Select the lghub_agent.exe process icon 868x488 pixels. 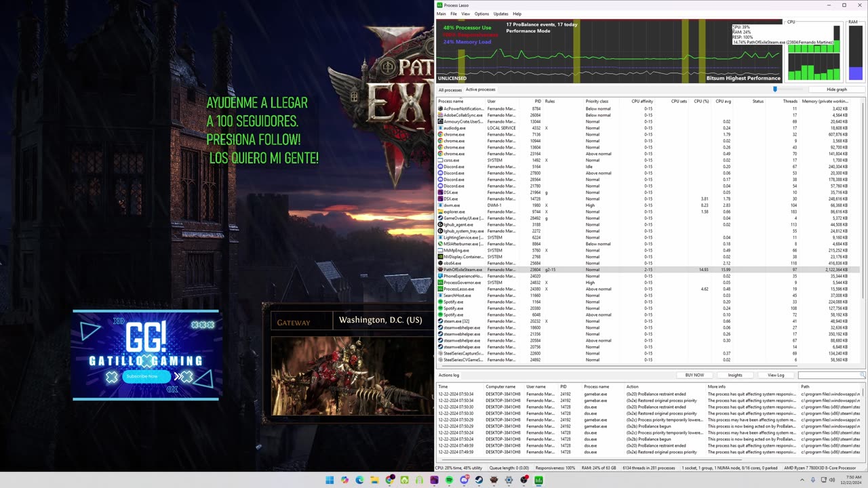tap(441, 224)
